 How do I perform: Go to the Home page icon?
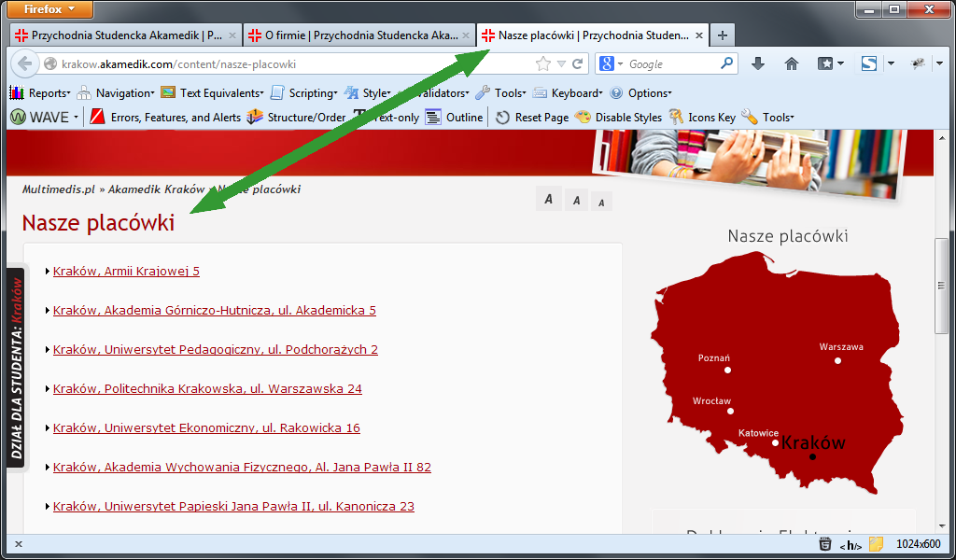click(x=792, y=63)
